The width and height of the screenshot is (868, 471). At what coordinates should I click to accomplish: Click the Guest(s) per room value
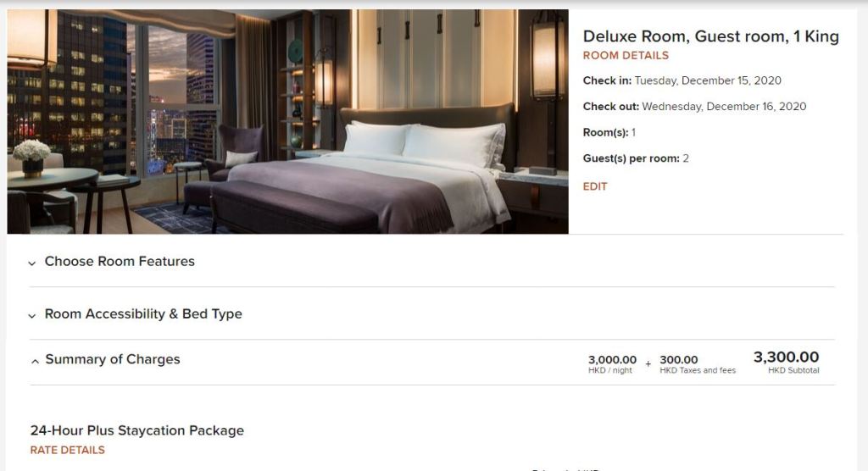[x=685, y=158]
